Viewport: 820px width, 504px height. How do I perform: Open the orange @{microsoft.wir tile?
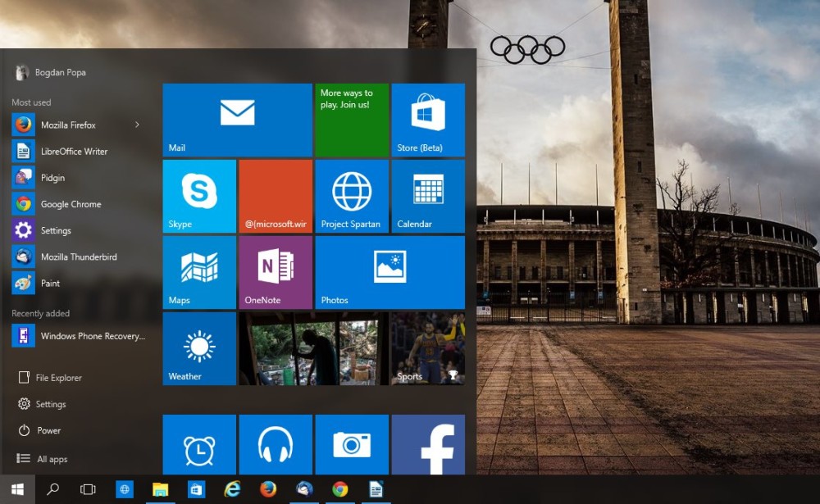[276, 196]
